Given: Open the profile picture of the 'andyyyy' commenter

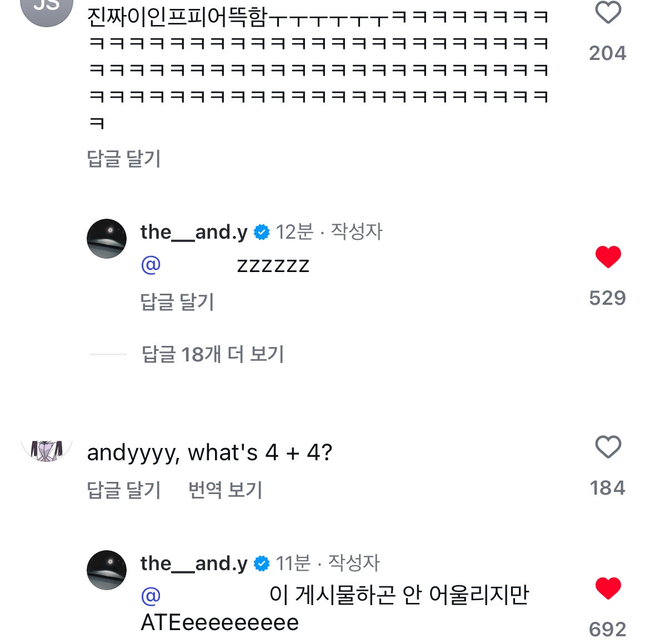Looking at the screenshot, I should click(x=47, y=450).
